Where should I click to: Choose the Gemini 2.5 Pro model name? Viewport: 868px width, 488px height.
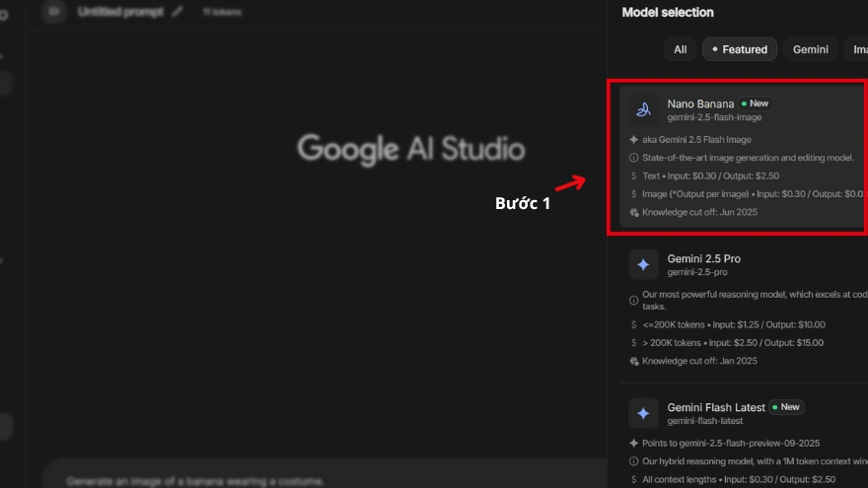point(703,258)
